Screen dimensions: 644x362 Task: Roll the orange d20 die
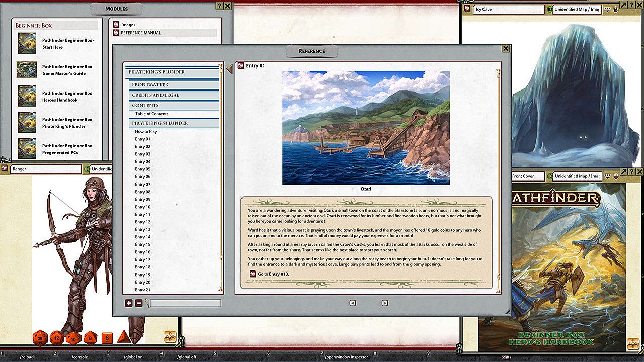40,338
